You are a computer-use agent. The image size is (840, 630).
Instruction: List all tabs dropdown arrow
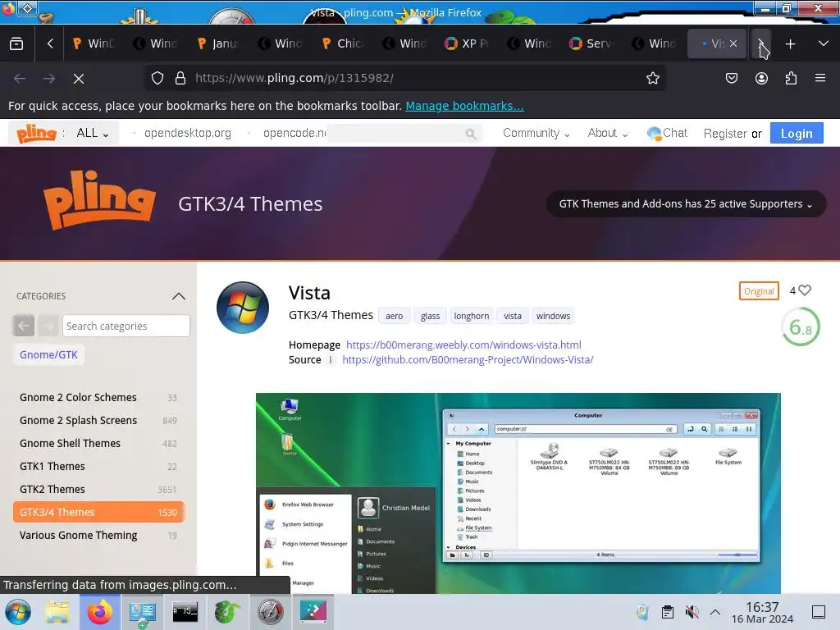tap(824, 43)
